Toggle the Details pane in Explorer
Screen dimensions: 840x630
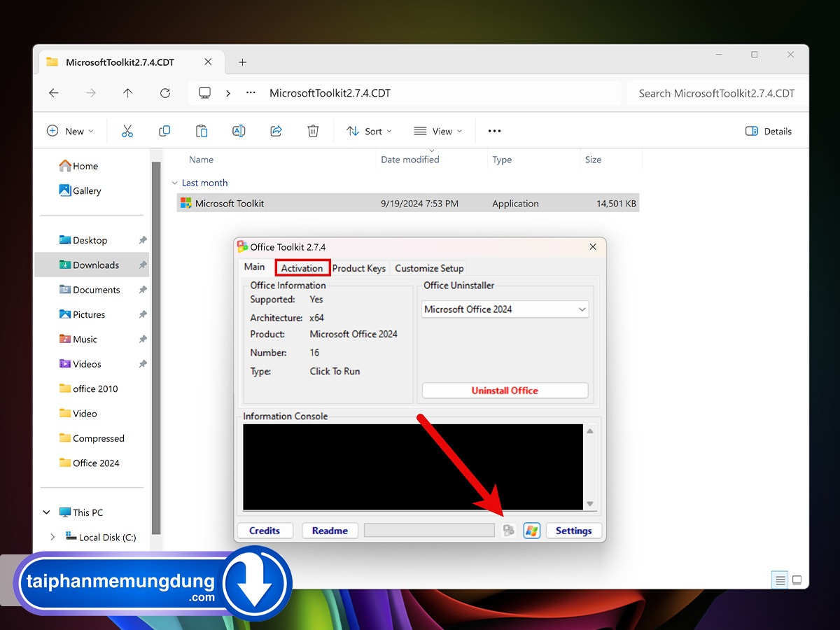pos(769,131)
